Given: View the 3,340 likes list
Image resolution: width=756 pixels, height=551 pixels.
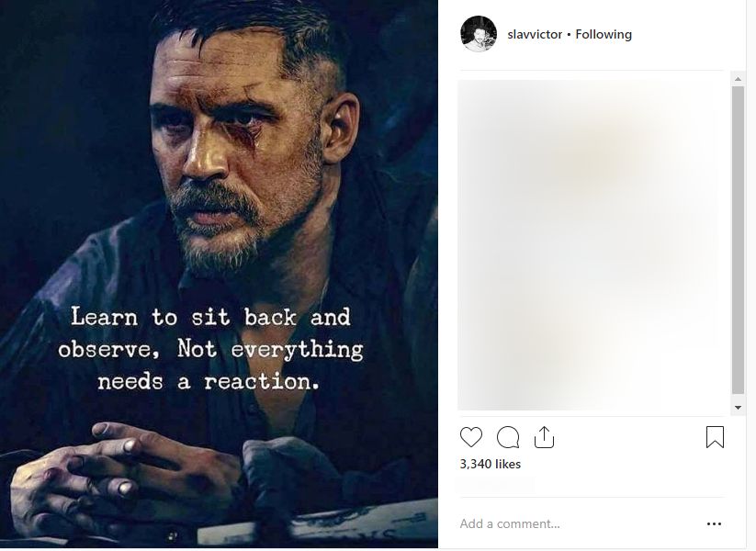Looking at the screenshot, I should tap(491, 465).
